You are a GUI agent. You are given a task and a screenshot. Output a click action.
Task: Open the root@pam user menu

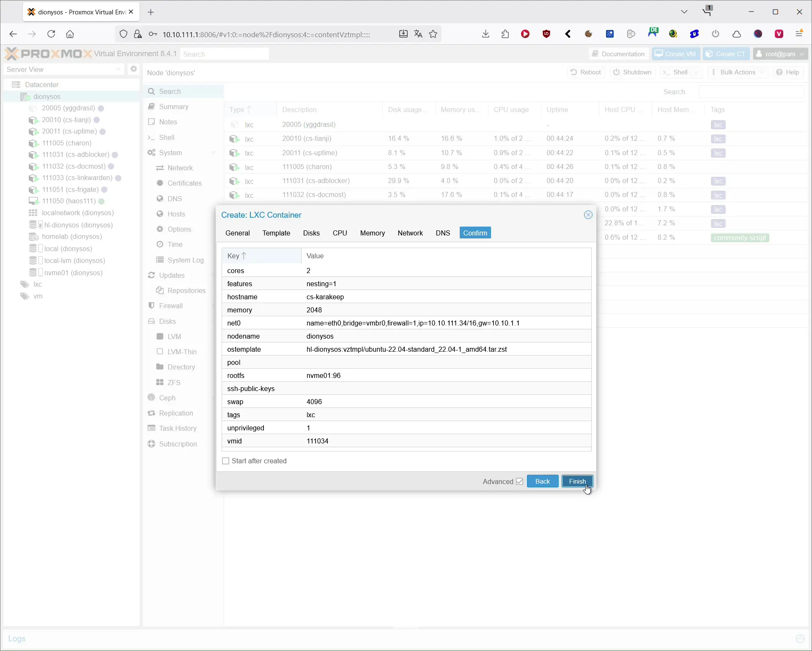[x=780, y=54]
